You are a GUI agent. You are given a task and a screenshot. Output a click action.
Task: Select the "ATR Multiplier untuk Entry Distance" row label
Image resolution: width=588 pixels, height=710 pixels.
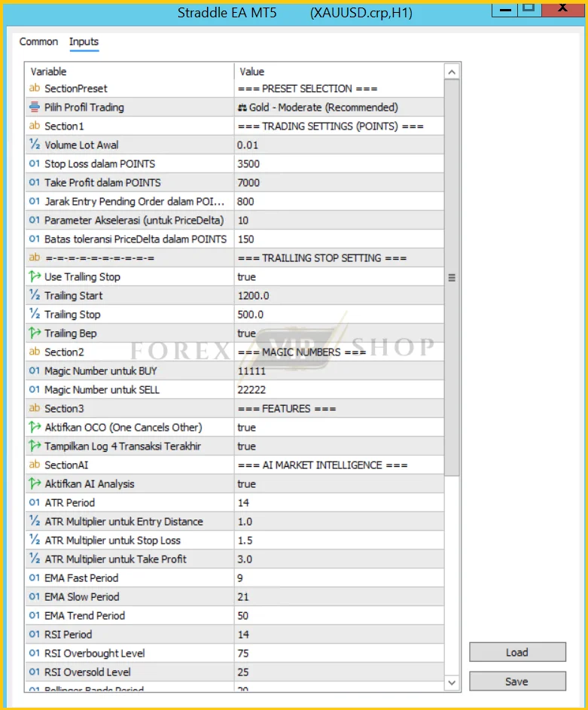pyautogui.click(x=123, y=522)
